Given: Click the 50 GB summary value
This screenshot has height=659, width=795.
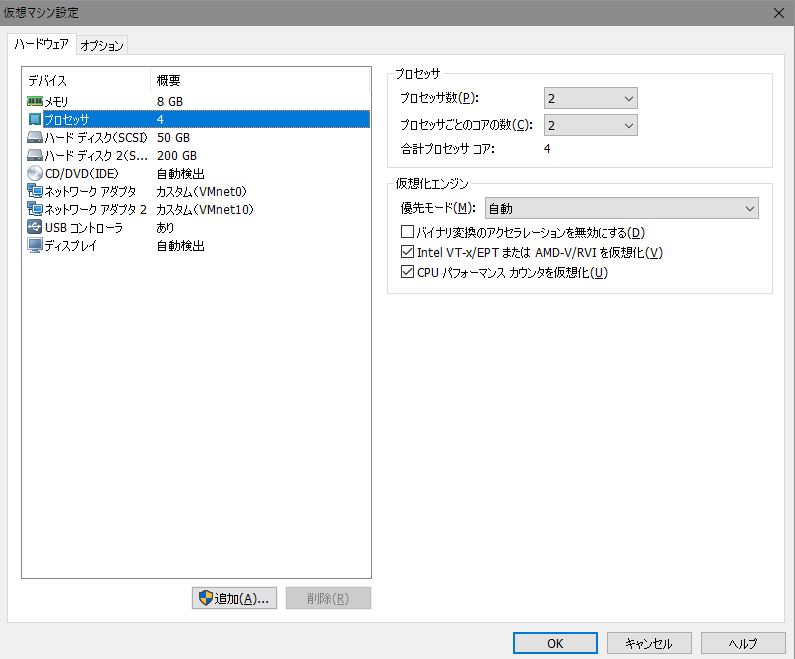Looking at the screenshot, I should (173, 137).
